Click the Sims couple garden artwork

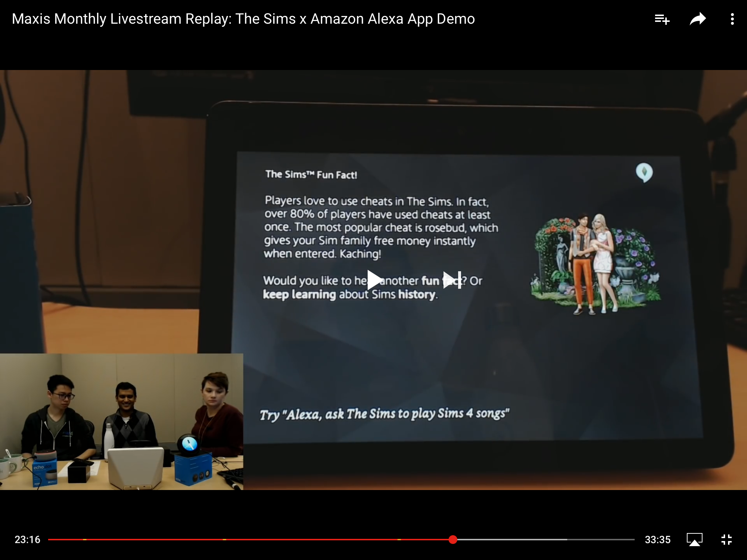(x=595, y=264)
